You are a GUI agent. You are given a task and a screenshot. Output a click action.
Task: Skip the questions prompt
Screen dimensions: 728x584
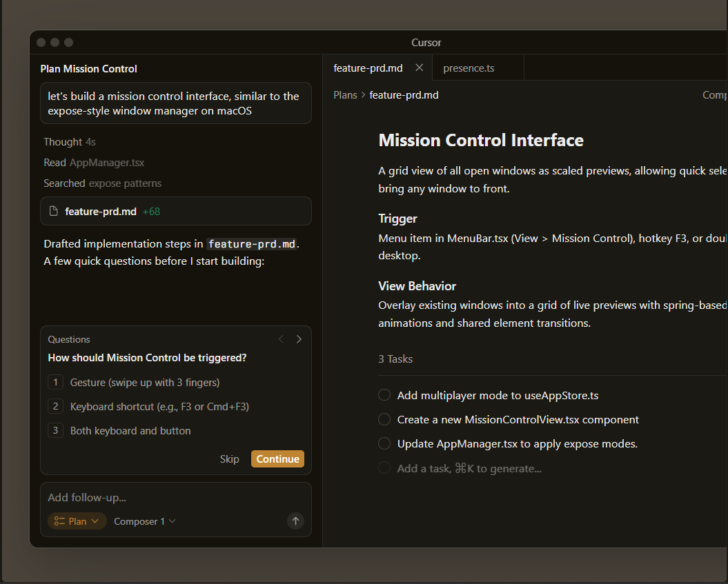coord(229,459)
